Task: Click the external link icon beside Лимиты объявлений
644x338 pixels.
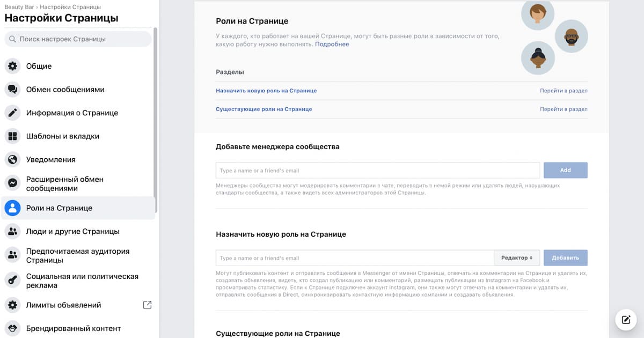Action: tap(147, 305)
